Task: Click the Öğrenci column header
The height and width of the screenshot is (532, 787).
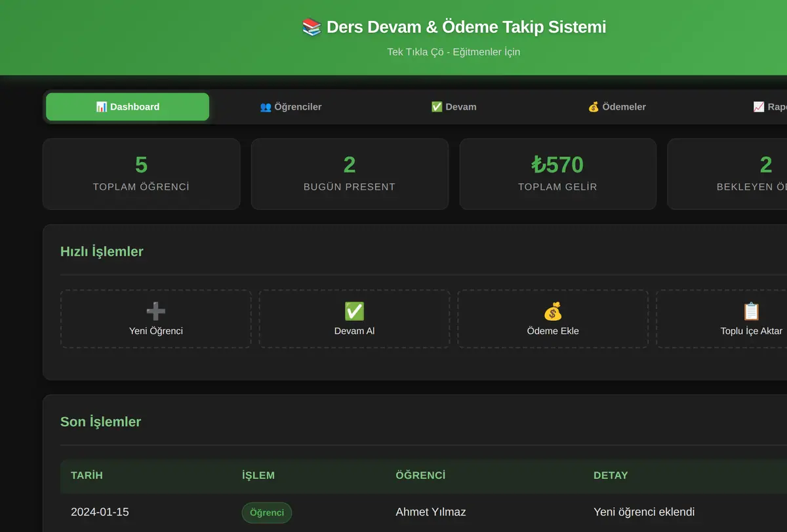Action: (420, 476)
